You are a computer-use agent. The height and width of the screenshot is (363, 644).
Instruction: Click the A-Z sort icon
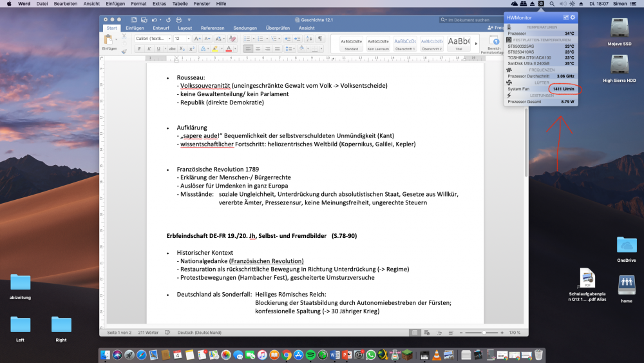coord(309,39)
